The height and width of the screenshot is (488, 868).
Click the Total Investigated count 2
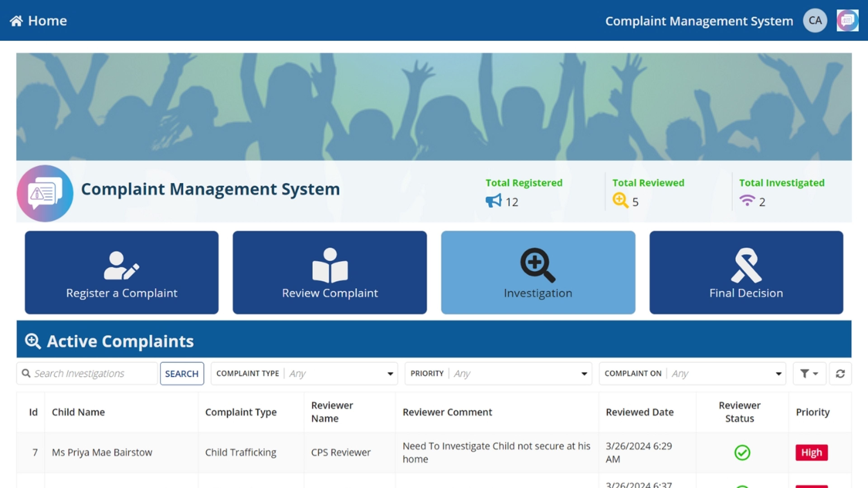(762, 202)
